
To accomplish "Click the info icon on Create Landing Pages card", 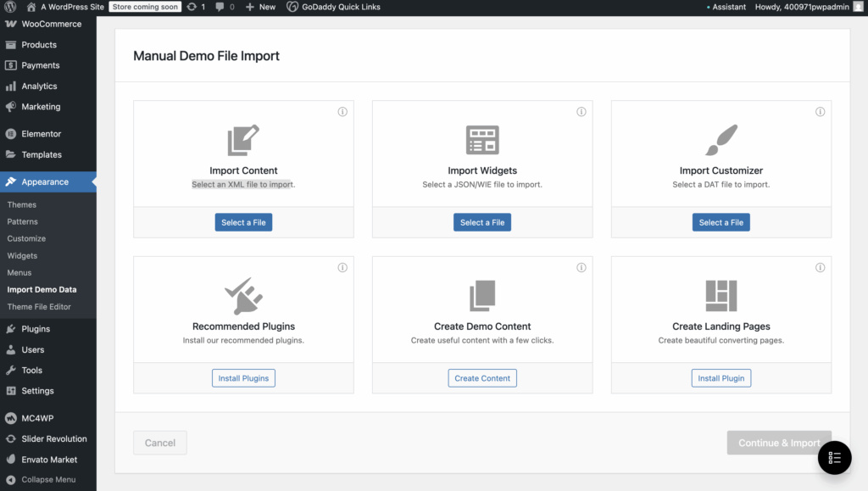I will click(820, 267).
